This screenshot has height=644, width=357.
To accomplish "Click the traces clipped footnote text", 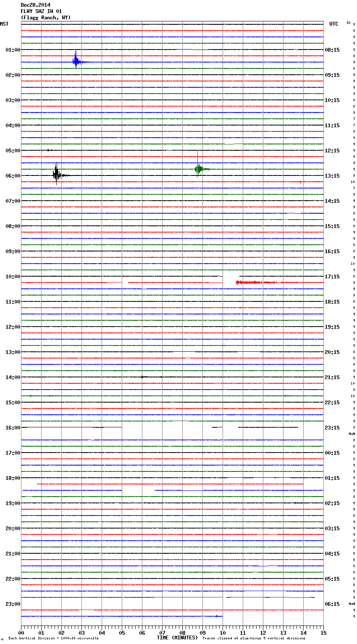I will click(x=254, y=639).
